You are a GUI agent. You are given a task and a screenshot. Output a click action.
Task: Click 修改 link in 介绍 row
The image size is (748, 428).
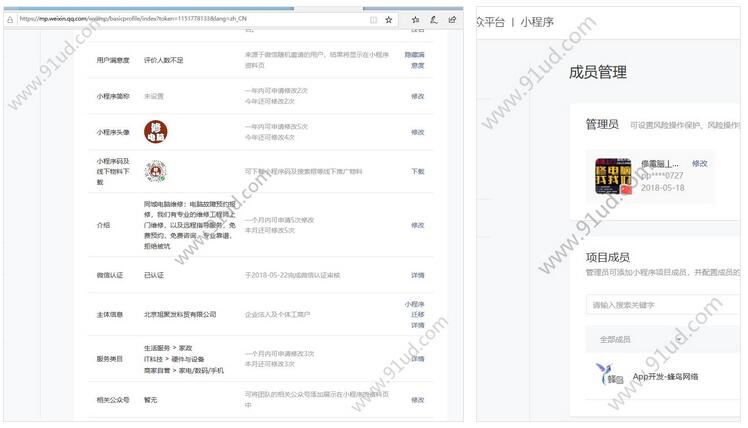pos(417,225)
